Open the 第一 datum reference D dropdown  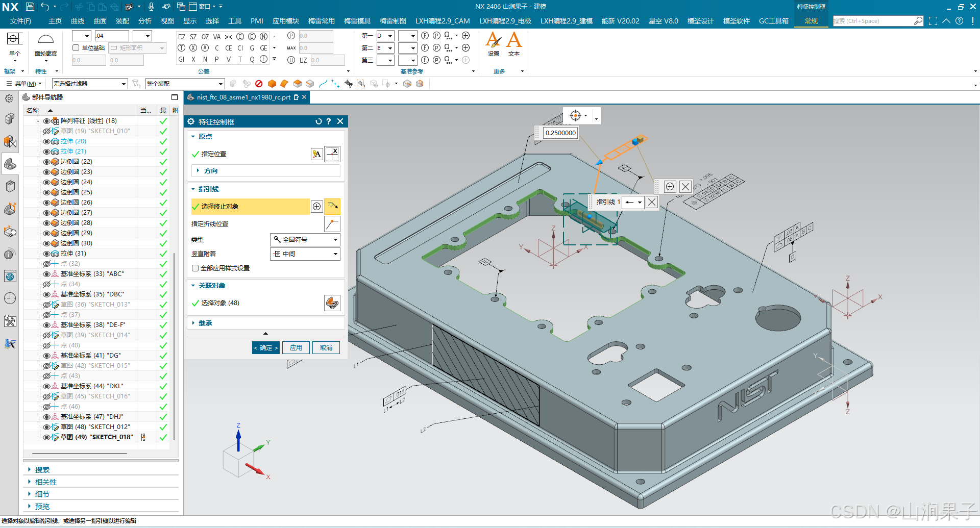(385, 36)
